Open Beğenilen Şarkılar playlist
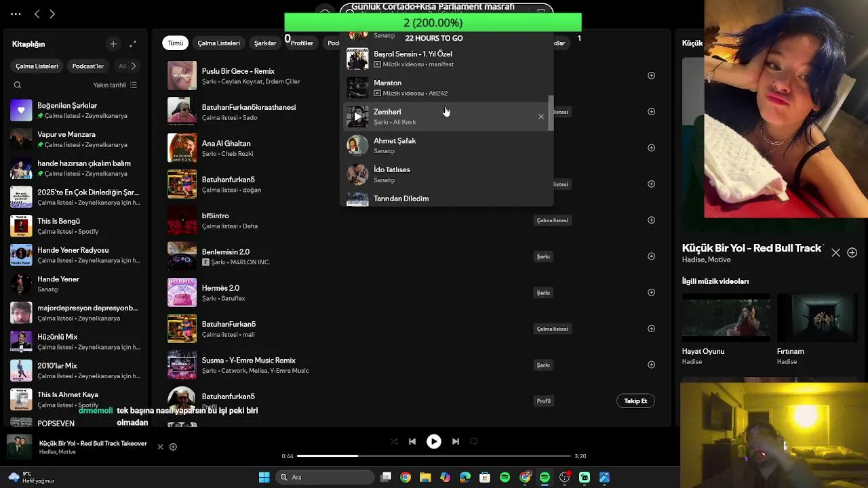 (75, 110)
